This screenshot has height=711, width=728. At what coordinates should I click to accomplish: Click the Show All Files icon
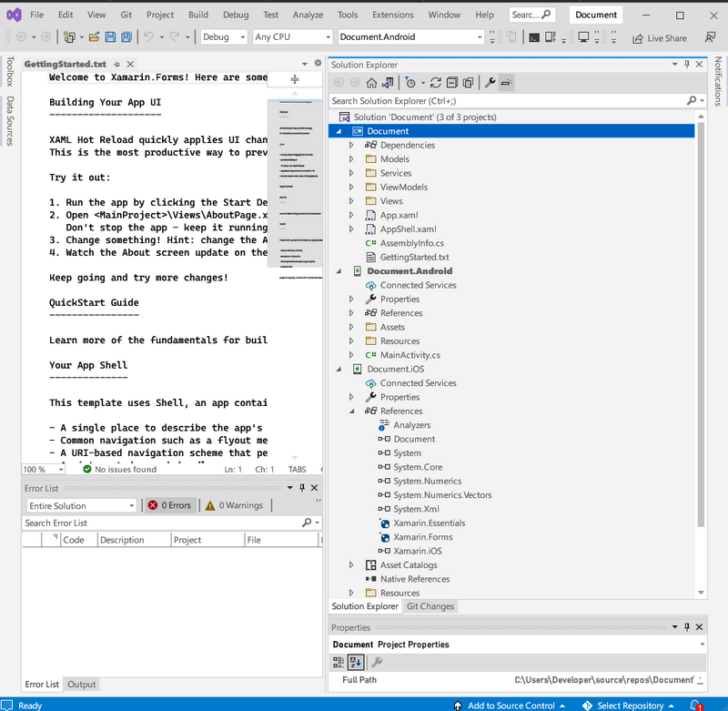click(469, 83)
